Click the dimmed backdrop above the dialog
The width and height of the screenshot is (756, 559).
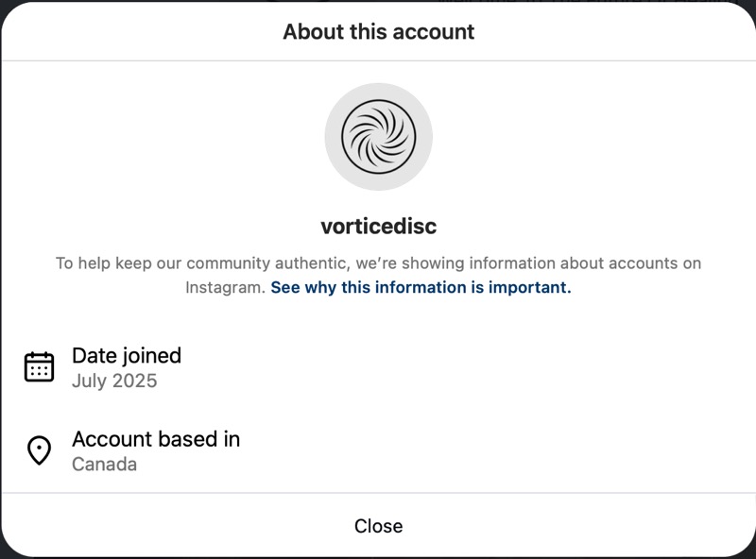[x=378, y=3]
